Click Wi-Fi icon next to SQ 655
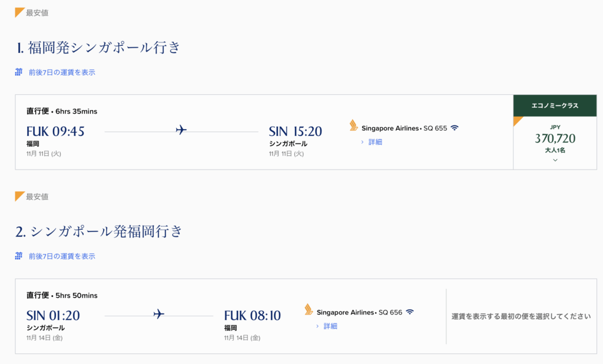The height and width of the screenshot is (364, 603). click(455, 128)
